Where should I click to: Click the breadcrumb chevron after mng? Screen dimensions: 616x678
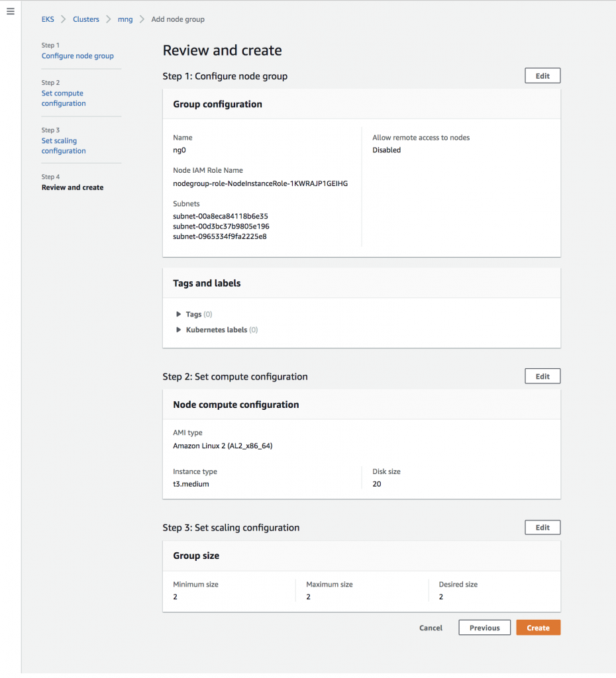(142, 19)
